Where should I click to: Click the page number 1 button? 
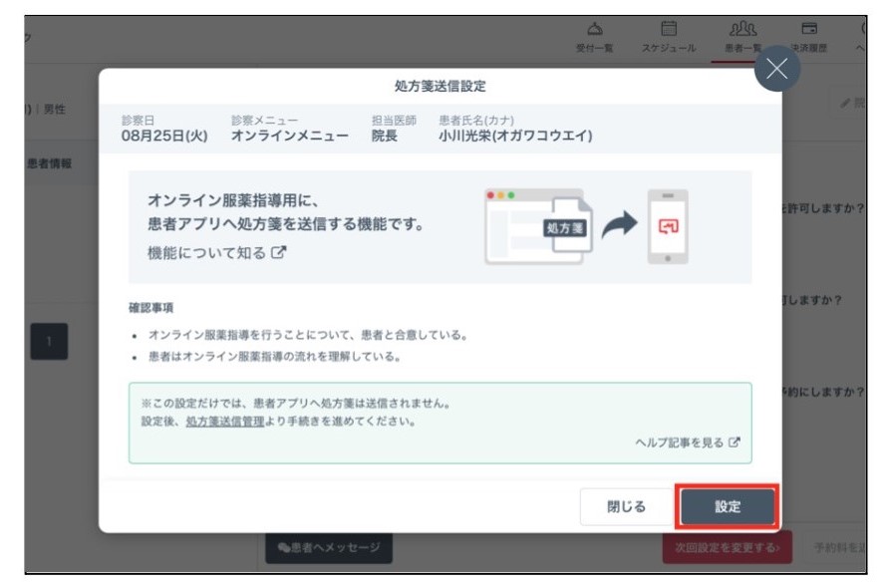49,342
